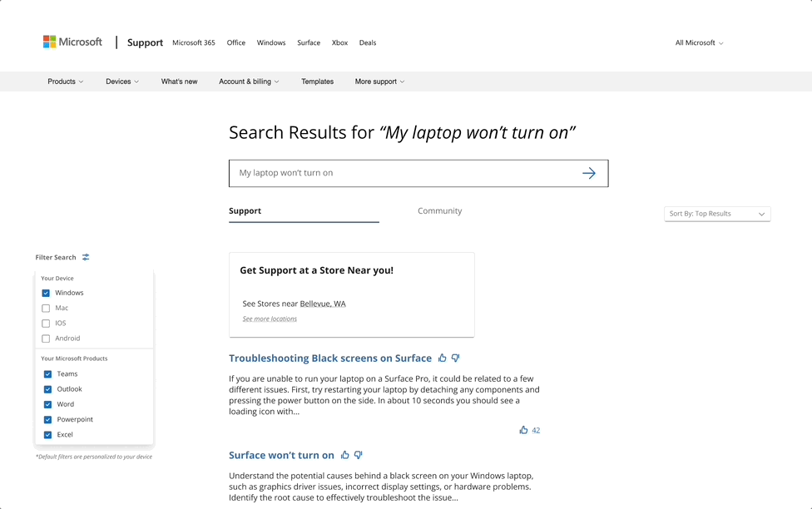The image size is (812, 509).
Task: Open the Sort By Top Results dropdown
Action: (x=717, y=214)
